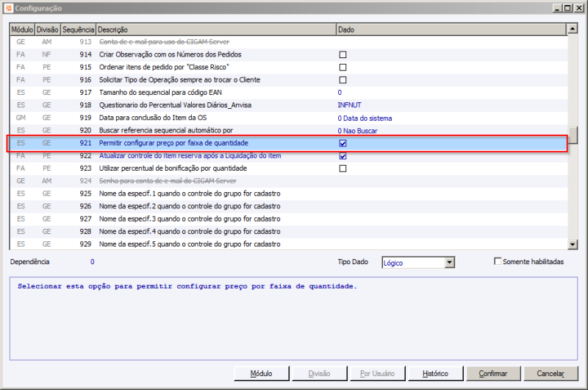Viewport: 588px width, 390px height.
Task: Check 'Utilizar percentual de bonificação por quantidade'
Action: [343, 169]
